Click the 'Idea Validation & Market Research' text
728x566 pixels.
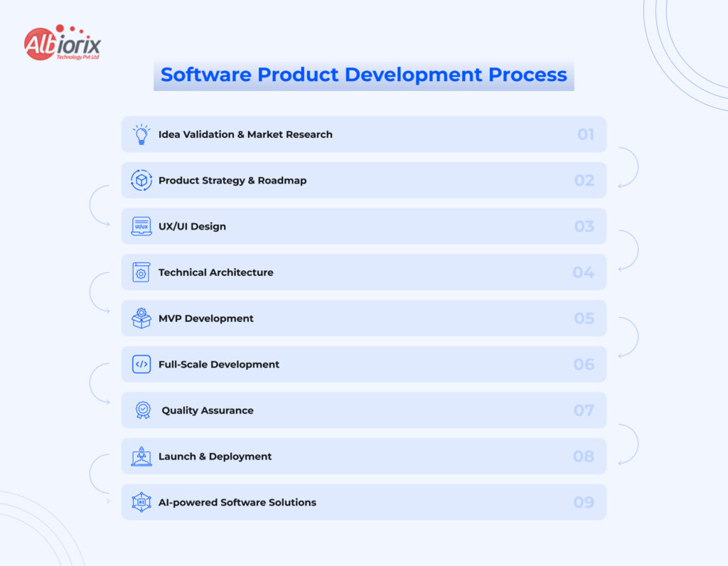(245, 134)
